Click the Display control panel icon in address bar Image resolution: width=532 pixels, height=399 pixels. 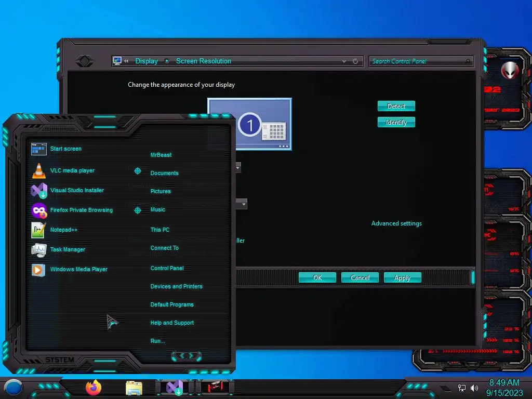(117, 61)
